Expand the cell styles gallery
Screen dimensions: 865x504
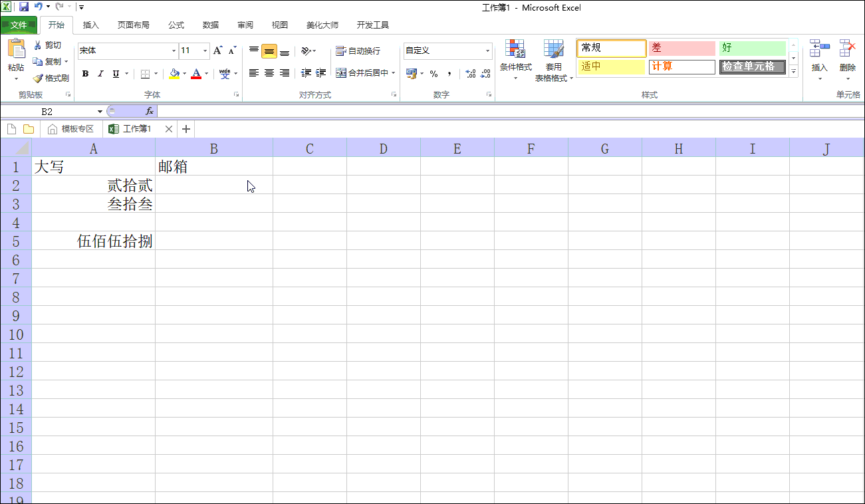tap(793, 72)
